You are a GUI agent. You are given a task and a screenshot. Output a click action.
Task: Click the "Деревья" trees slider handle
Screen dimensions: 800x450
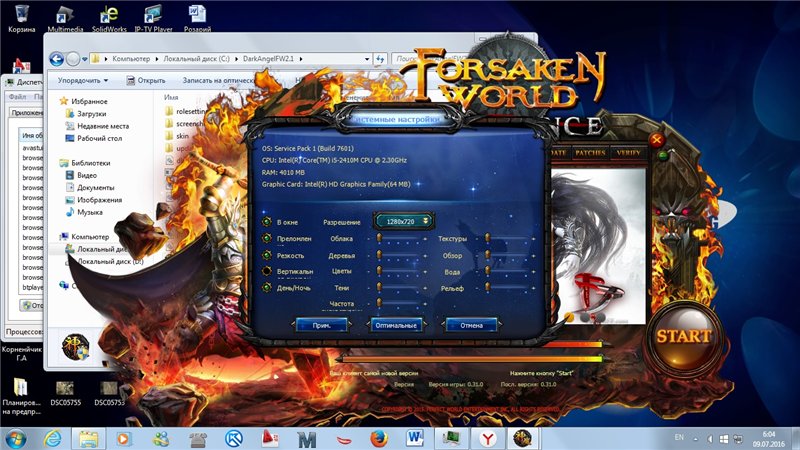pyautogui.click(x=379, y=255)
